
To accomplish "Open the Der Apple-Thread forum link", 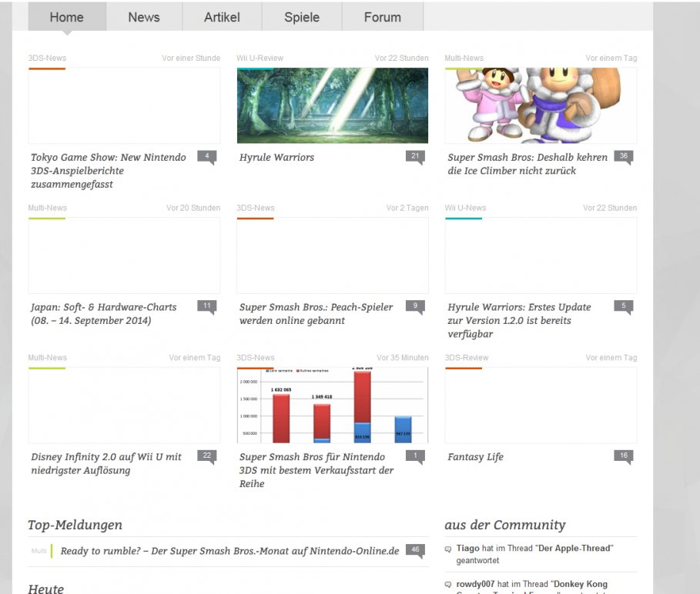I will (x=574, y=548).
